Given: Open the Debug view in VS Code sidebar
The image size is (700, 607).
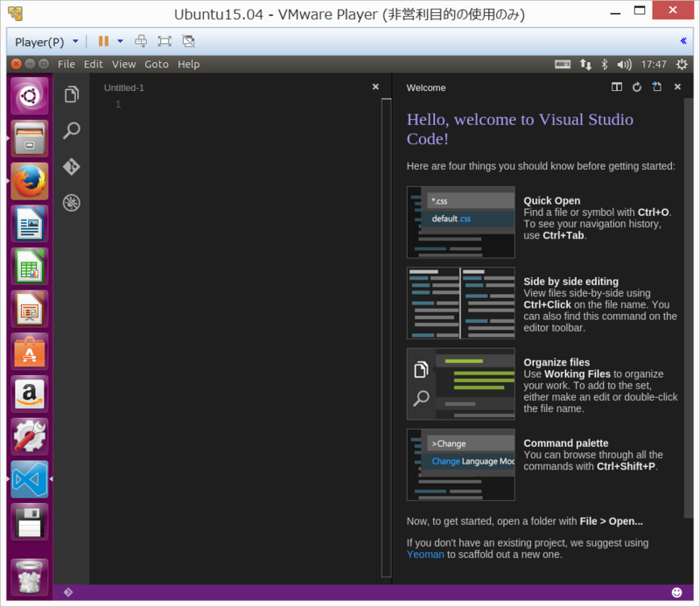Looking at the screenshot, I should click(72, 203).
